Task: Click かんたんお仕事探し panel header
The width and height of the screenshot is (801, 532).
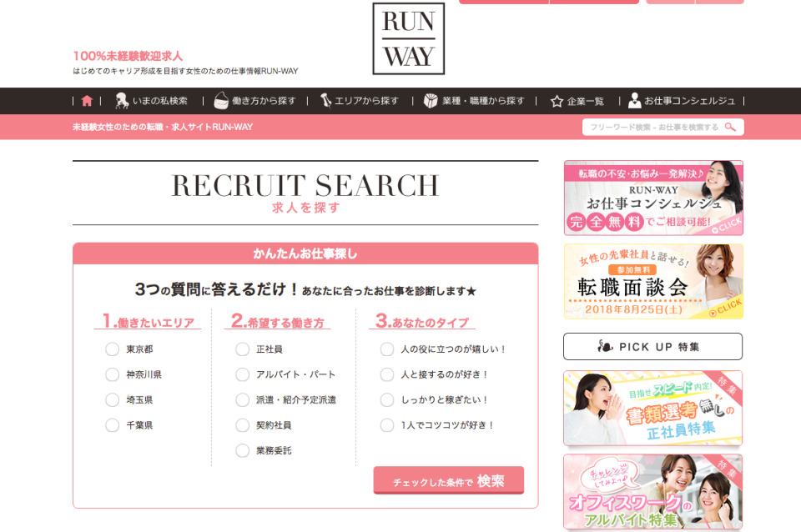Action: [305, 253]
